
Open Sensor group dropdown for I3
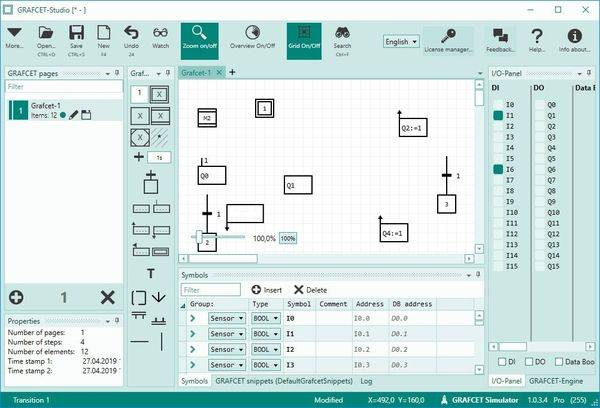pyautogui.click(x=227, y=365)
